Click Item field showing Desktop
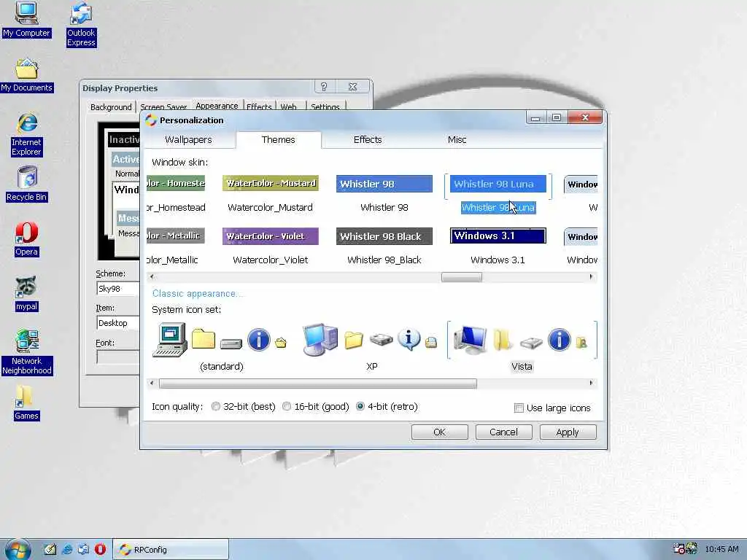Screen dimensions: 747x560 (x=118, y=323)
